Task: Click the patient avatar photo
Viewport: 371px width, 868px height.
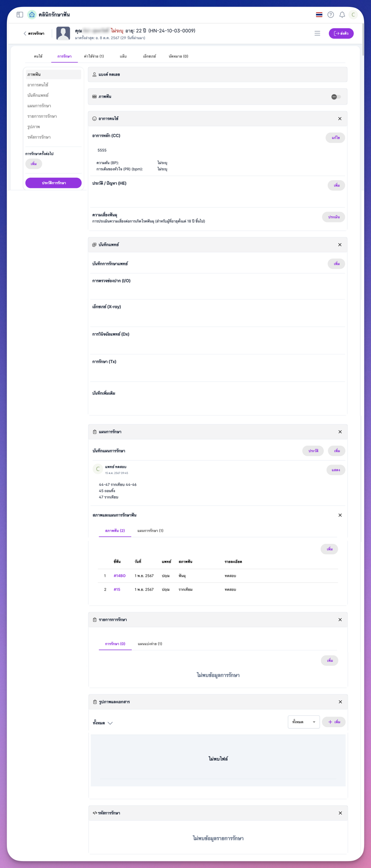Action: (x=63, y=34)
